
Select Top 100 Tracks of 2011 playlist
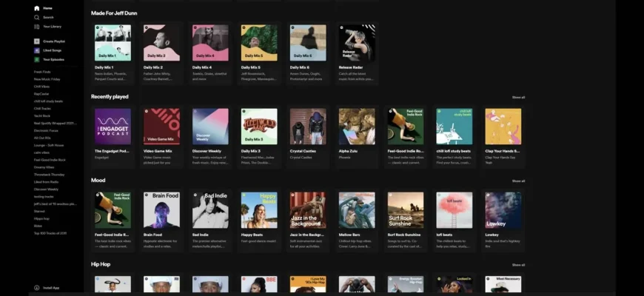click(x=50, y=233)
